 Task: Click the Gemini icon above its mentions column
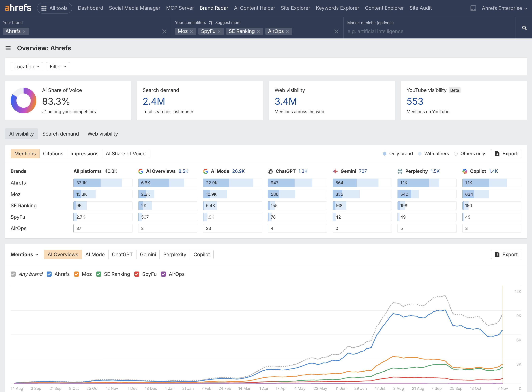335,171
